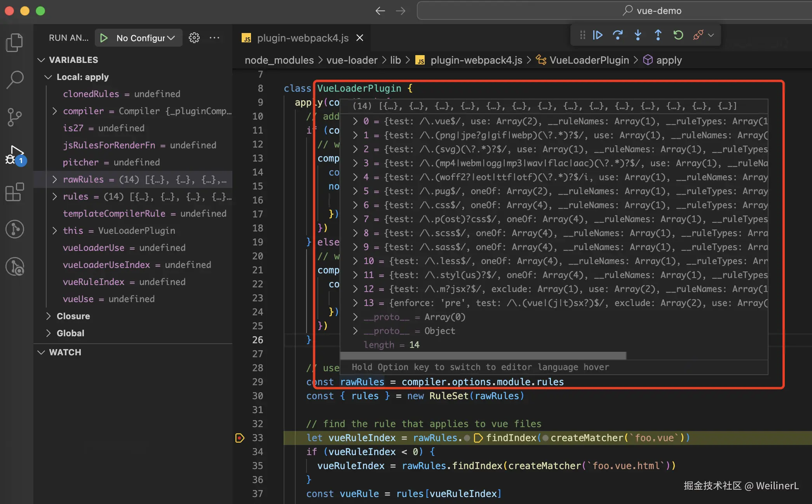Image resolution: width=812 pixels, height=504 pixels.
Task: Expand item 0 in the hover popup
Action: click(x=355, y=122)
